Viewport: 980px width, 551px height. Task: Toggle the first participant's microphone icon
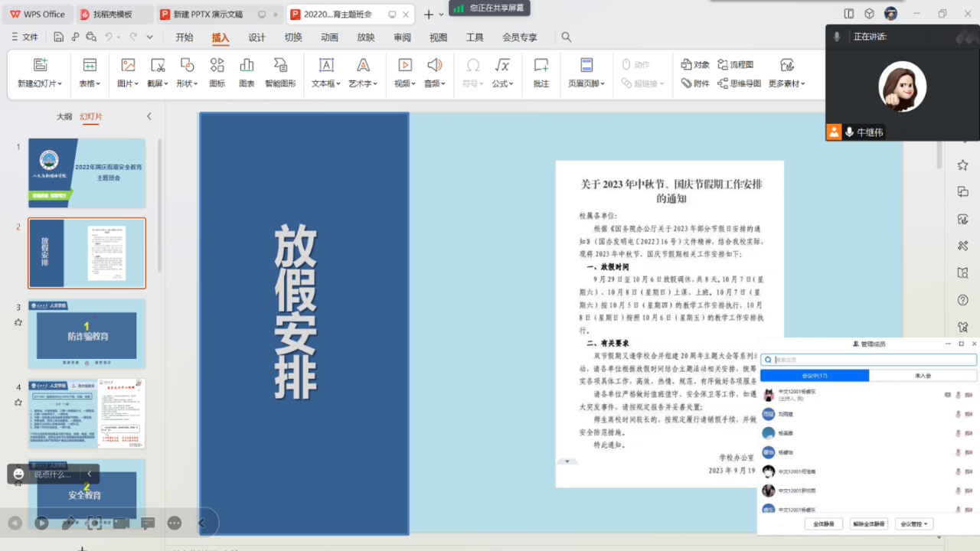pos(957,395)
